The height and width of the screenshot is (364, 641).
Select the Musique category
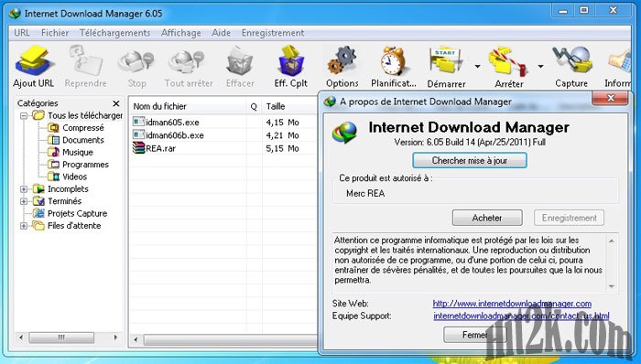tap(78, 152)
